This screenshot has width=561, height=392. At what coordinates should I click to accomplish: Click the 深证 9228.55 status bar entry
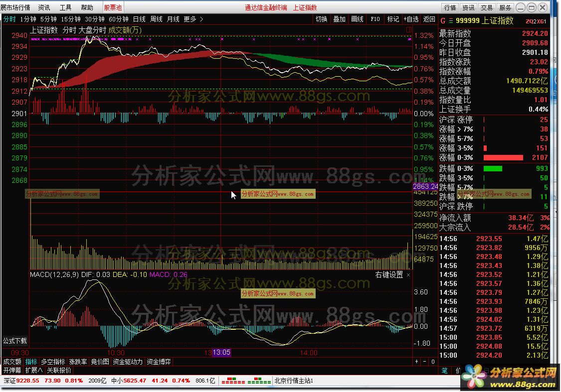tap(21, 381)
